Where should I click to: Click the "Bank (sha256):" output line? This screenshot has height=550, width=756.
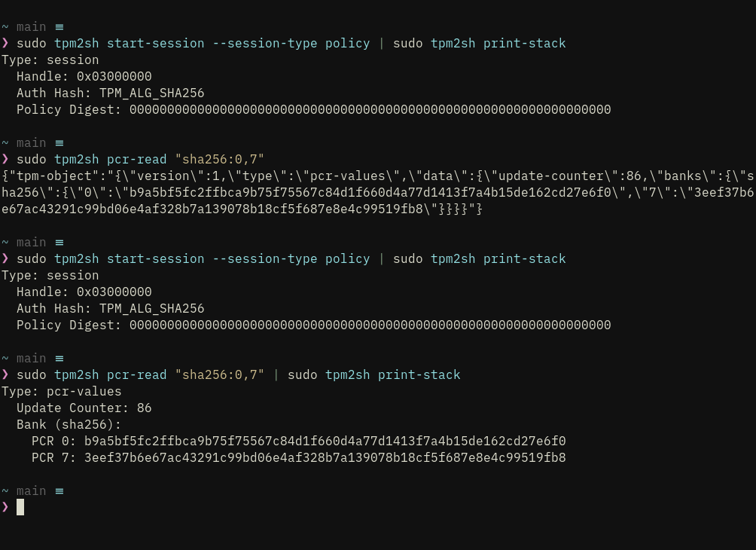[69, 425]
